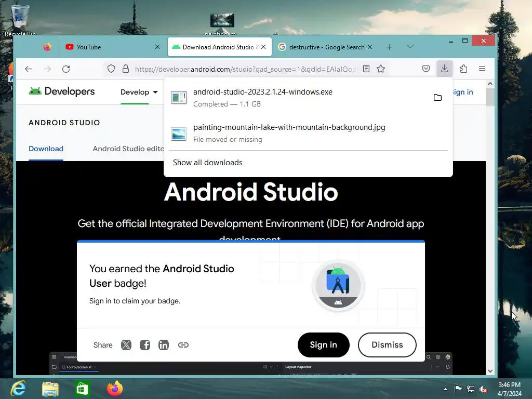This screenshot has width=532, height=399.
Task: Click the URL address bar
Action: click(x=245, y=69)
